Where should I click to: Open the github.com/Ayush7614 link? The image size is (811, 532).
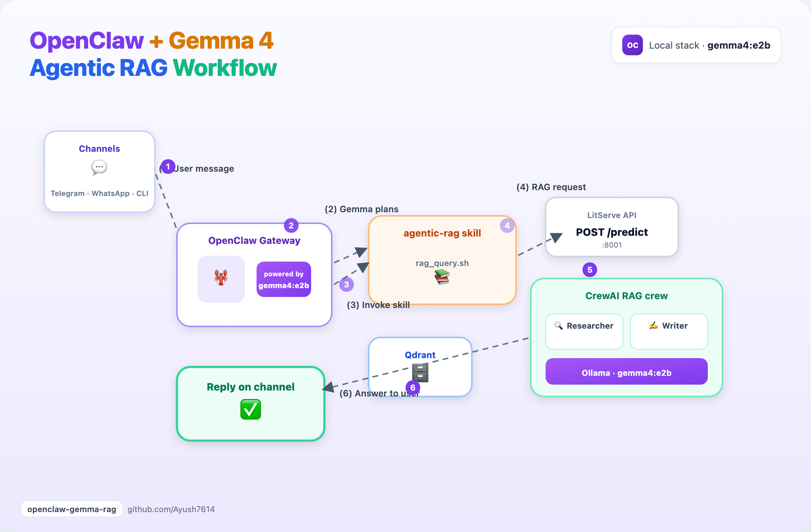tap(171, 509)
